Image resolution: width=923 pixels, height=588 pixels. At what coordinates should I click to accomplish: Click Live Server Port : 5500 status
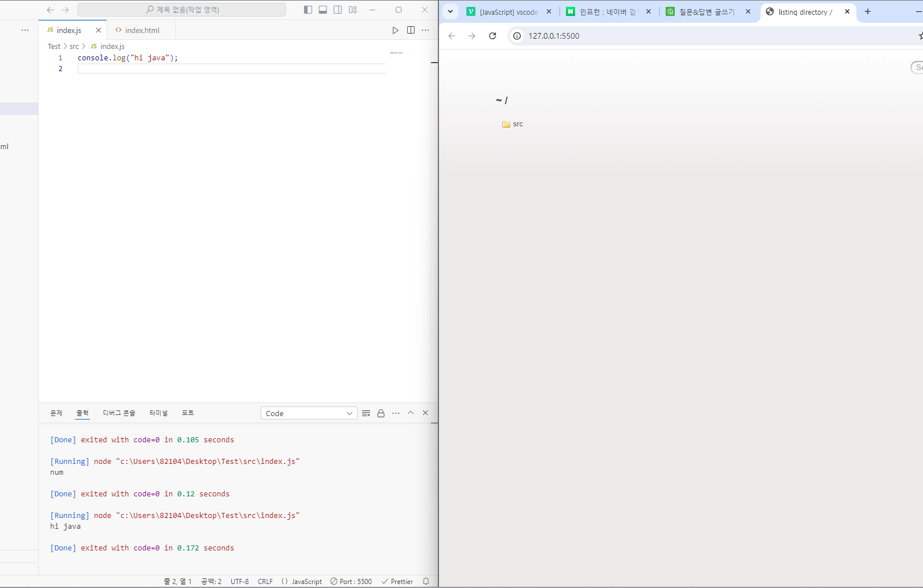(351, 582)
